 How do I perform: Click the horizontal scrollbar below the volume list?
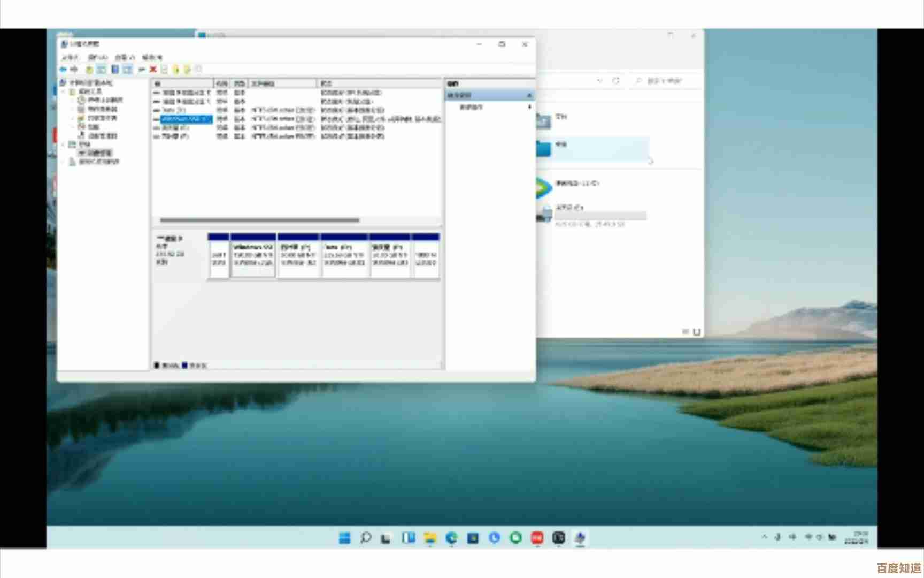[259, 220]
